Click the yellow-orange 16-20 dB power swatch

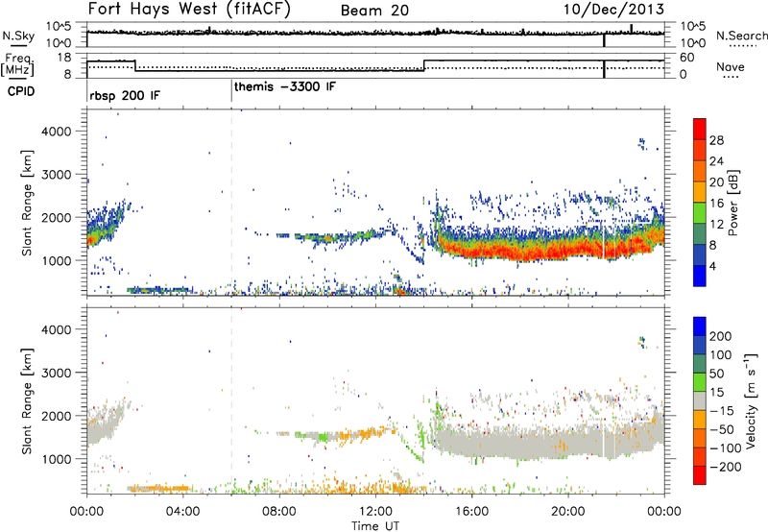point(700,191)
